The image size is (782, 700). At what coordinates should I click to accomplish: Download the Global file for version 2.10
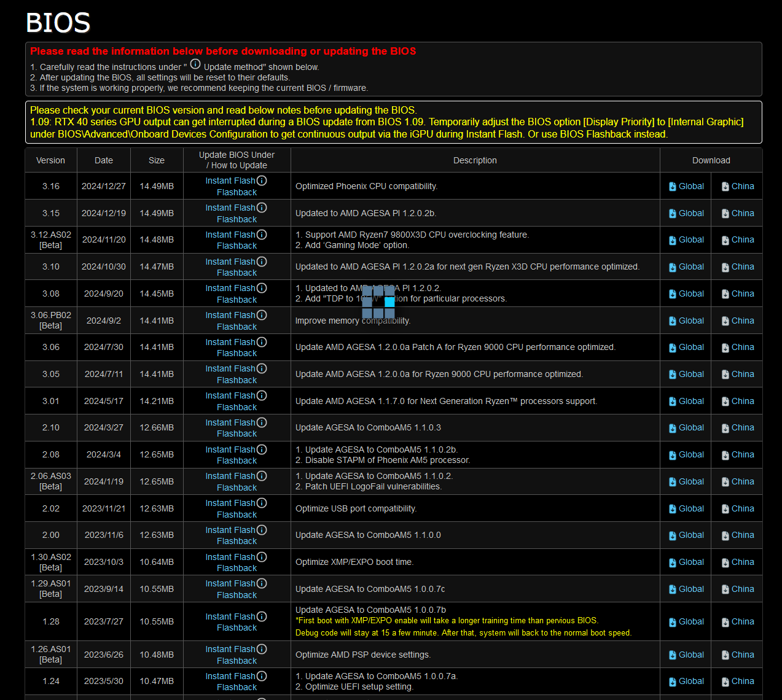tap(691, 427)
